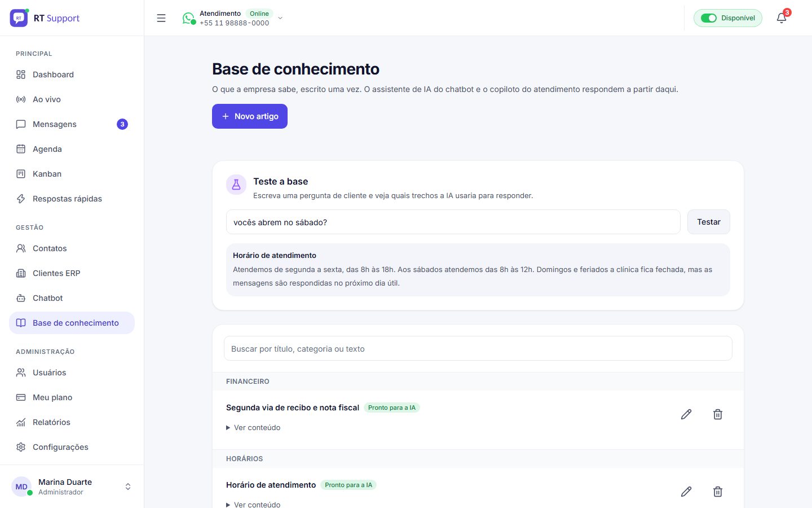Image resolution: width=812 pixels, height=508 pixels.
Task: Click the Buscar por título search field
Action: pos(478,348)
